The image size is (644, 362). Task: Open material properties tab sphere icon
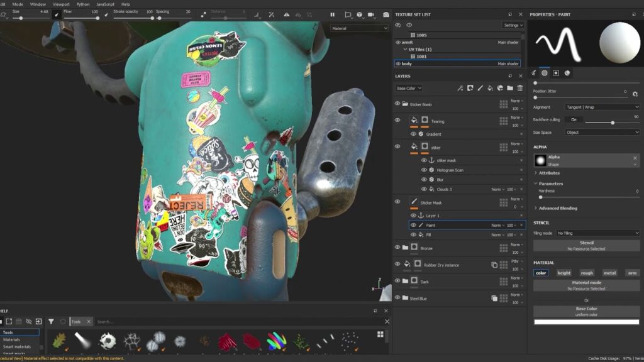(567, 73)
